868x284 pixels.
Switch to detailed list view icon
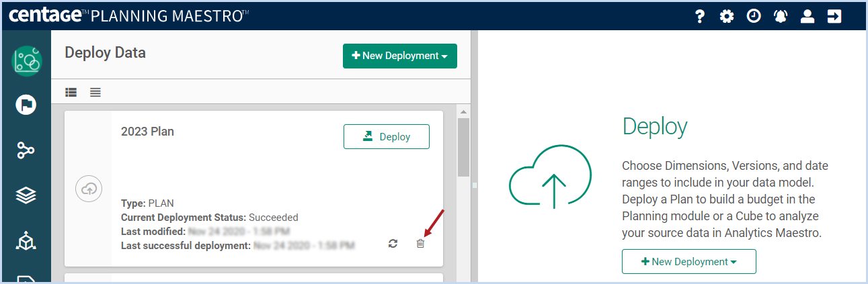(x=71, y=92)
